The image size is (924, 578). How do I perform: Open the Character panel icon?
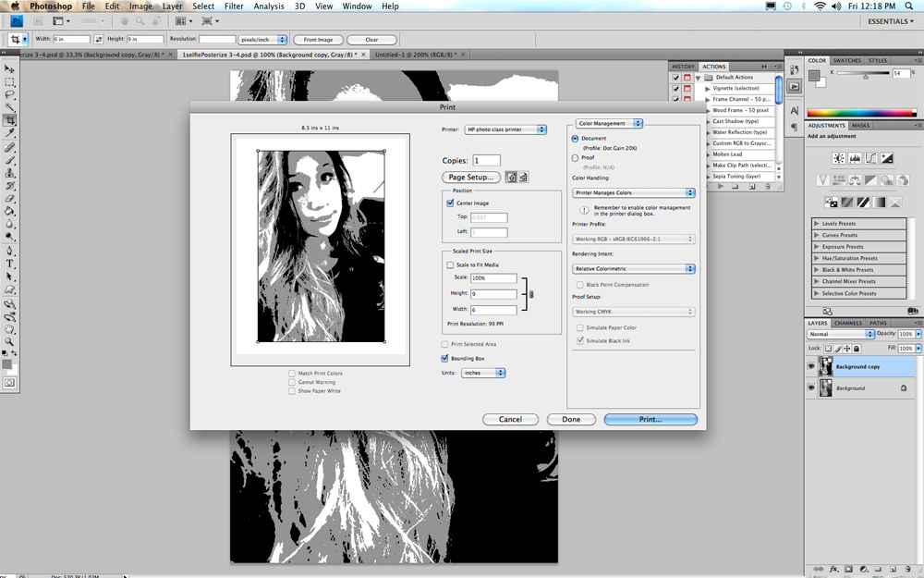795,110
